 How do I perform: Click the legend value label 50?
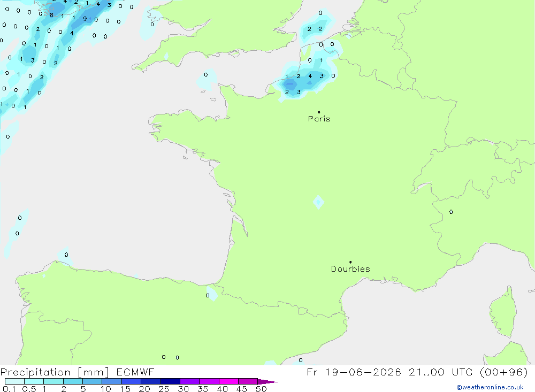click(261, 389)
